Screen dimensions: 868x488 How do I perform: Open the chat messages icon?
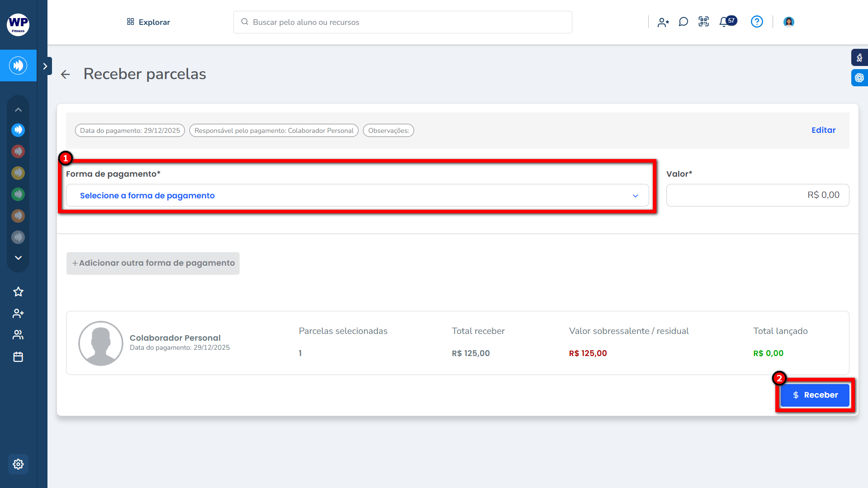pyautogui.click(x=683, y=22)
